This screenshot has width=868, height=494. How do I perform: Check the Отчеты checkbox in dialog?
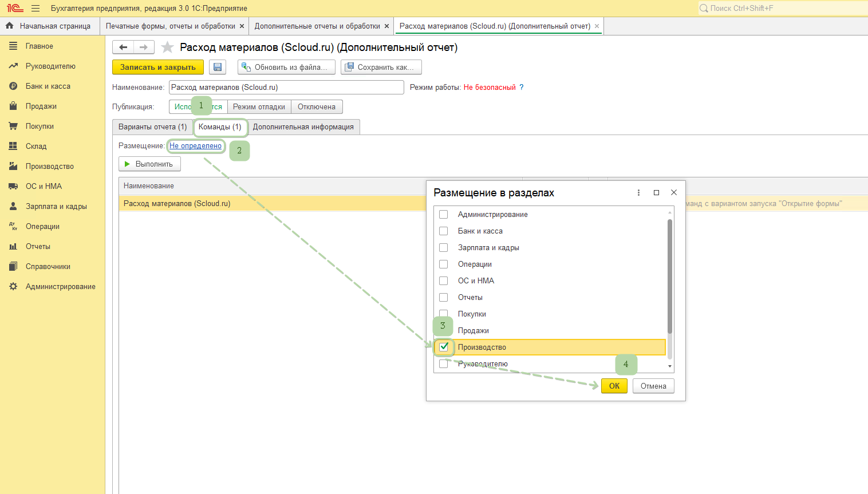(443, 297)
